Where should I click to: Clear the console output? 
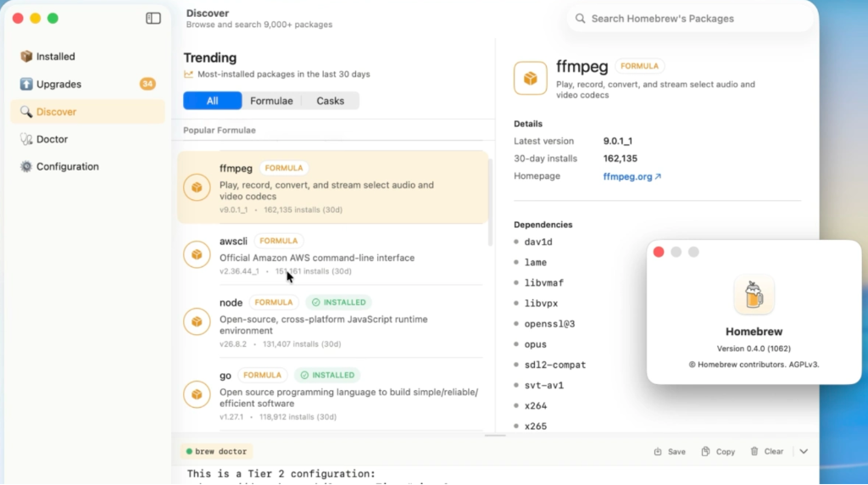click(767, 452)
